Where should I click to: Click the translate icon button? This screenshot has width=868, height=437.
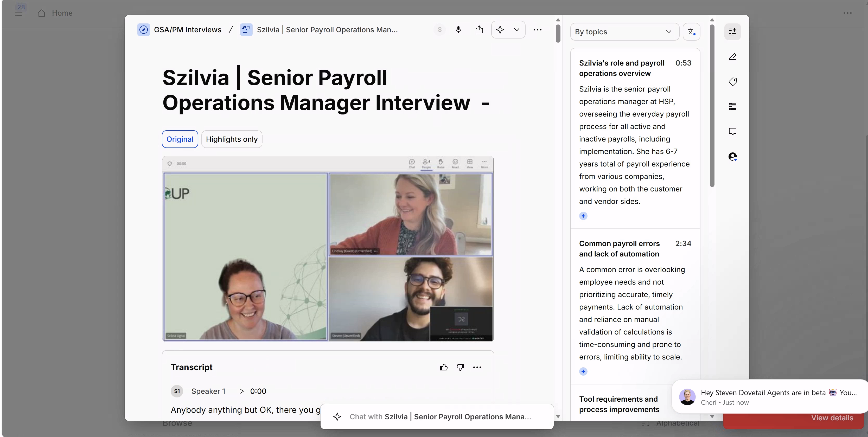[x=691, y=32]
